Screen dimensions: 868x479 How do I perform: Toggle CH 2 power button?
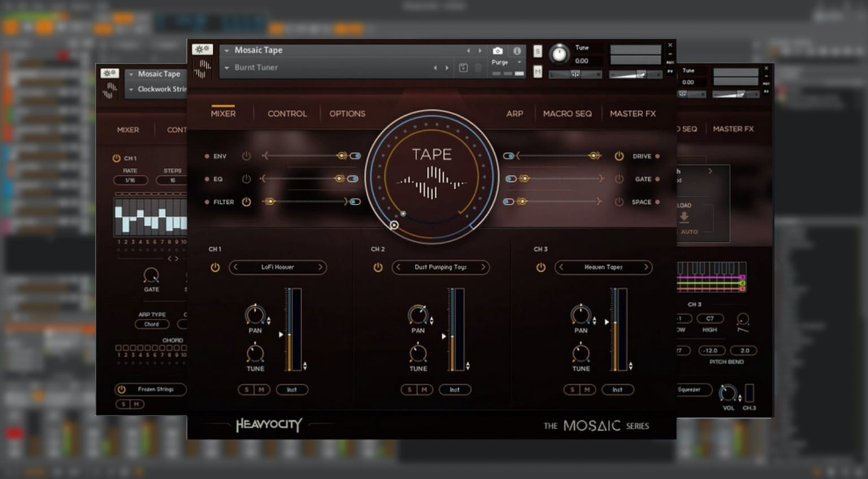point(377,267)
